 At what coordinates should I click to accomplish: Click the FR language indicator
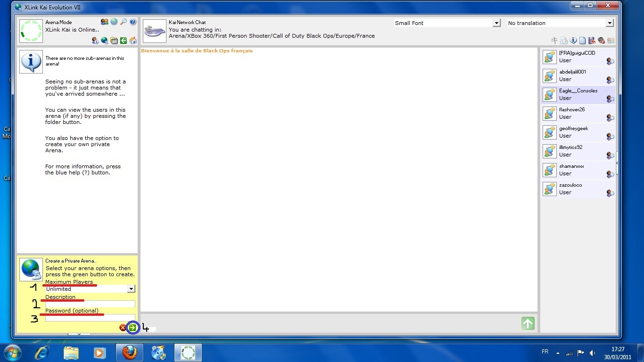(x=545, y=352)
